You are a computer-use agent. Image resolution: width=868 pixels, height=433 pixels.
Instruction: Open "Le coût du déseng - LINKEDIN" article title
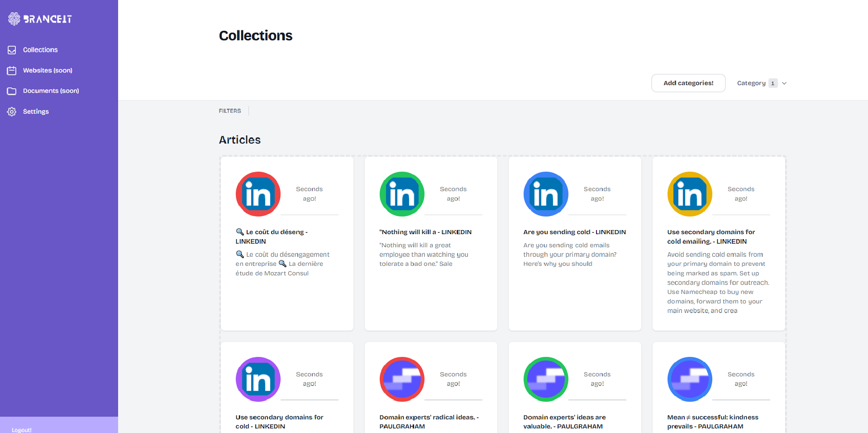tap(272, 236)
